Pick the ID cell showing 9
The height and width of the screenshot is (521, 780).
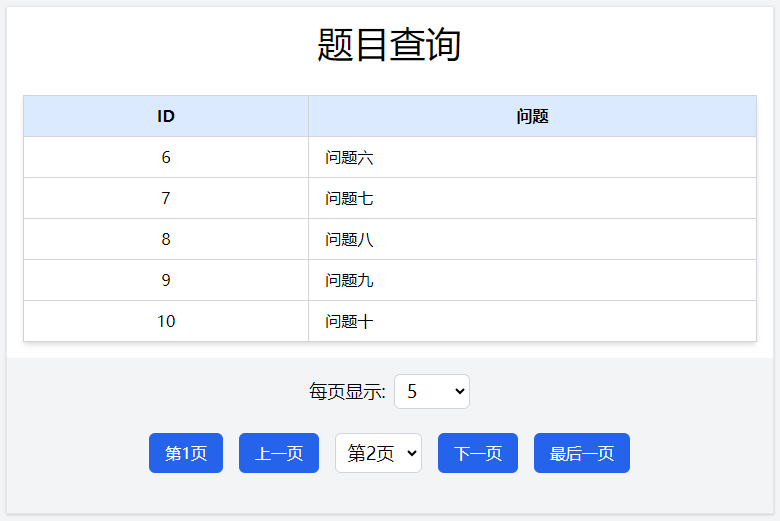(x=166, y=280)
